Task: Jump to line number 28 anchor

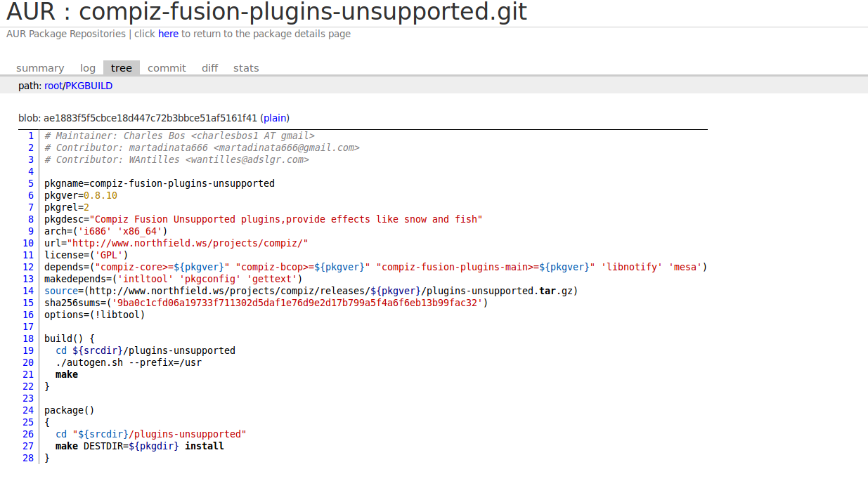Action: pos(28,458)
